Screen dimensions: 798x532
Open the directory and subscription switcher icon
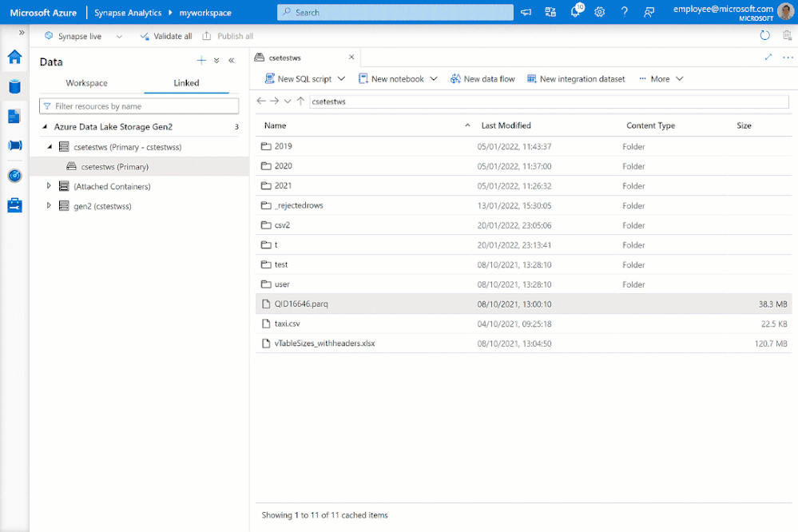(550, 12)
